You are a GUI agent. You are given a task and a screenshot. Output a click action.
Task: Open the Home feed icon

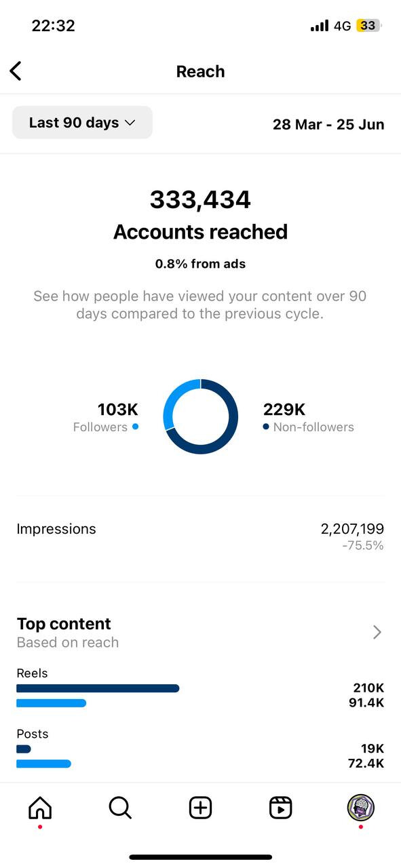[x=40, y=808]
